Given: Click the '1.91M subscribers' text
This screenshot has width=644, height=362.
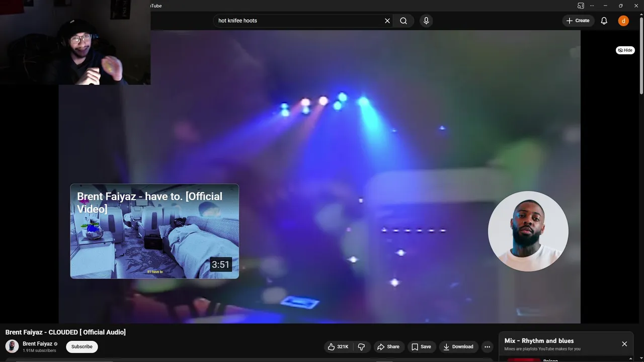Looking at the screenshot, I should 39,350.
